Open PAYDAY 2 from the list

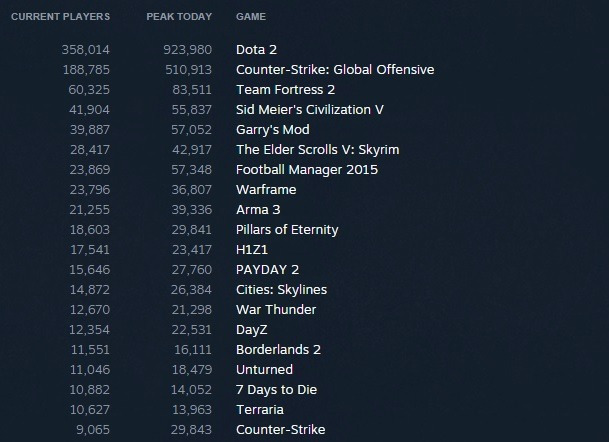(268, 270)
